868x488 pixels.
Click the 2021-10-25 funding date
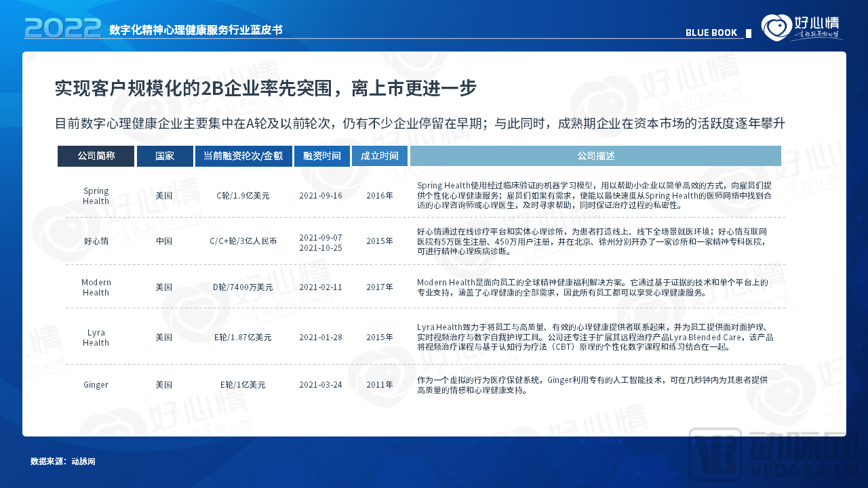(x=321, y=247)
